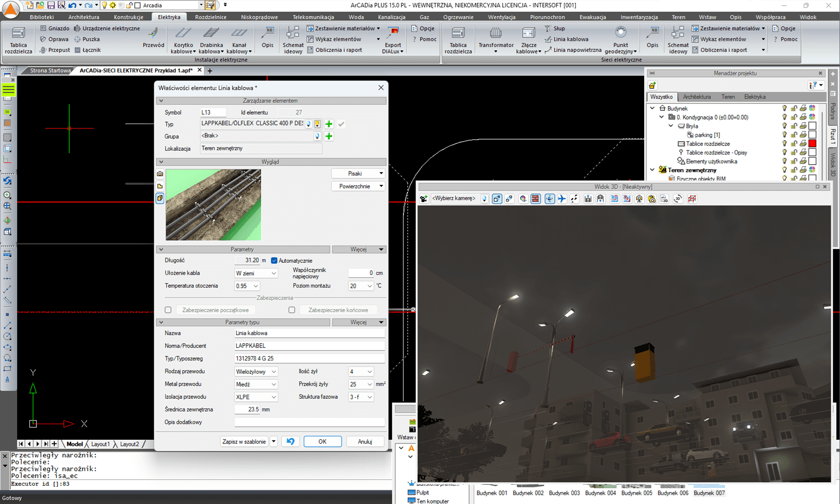This screenshot has height=504, width=840.
Task: Switch to the Layout1 tab
Action: [100, 444]
